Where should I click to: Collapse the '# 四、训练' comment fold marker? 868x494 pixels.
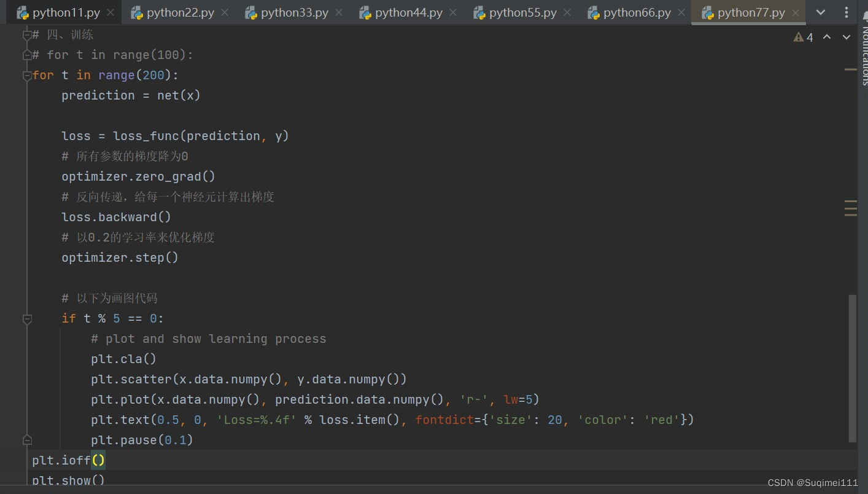(x=27, y=36)
